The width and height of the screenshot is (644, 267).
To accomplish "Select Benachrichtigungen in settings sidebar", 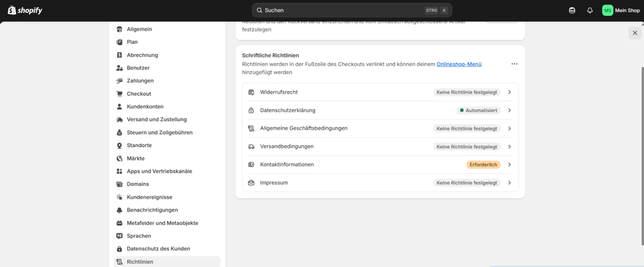I will tap(152, 210).
